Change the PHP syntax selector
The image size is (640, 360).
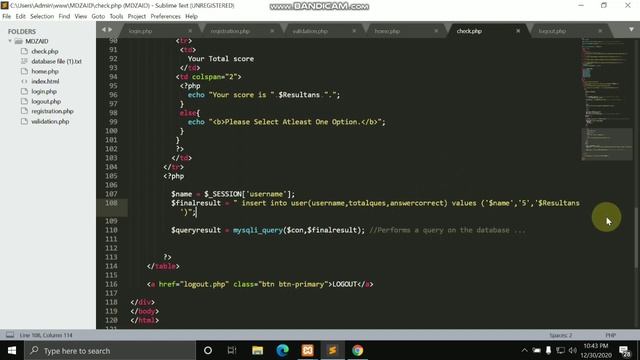pos(611,335)
